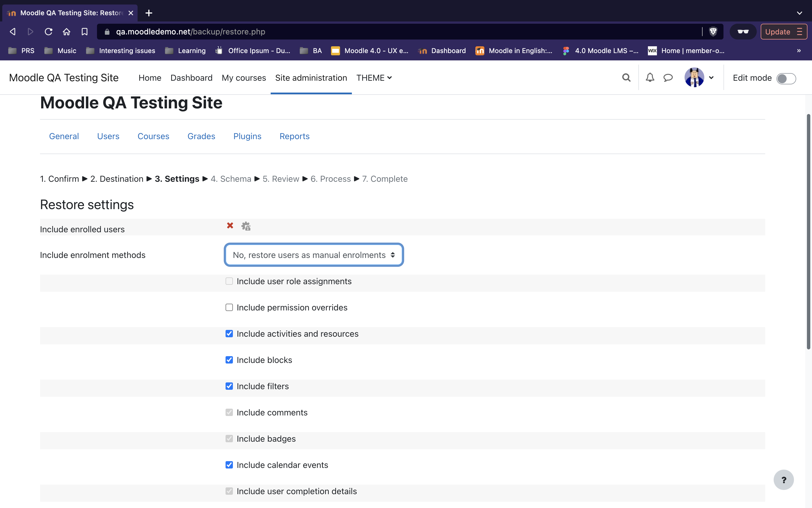
Task: Click the locked gears icon for enrolled users
Action: tap(246, 226)
